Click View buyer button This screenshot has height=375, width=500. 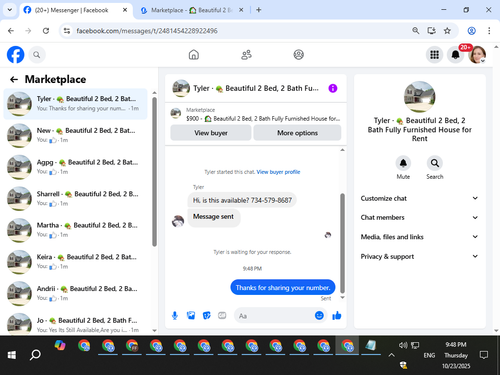tap(211, 133)
